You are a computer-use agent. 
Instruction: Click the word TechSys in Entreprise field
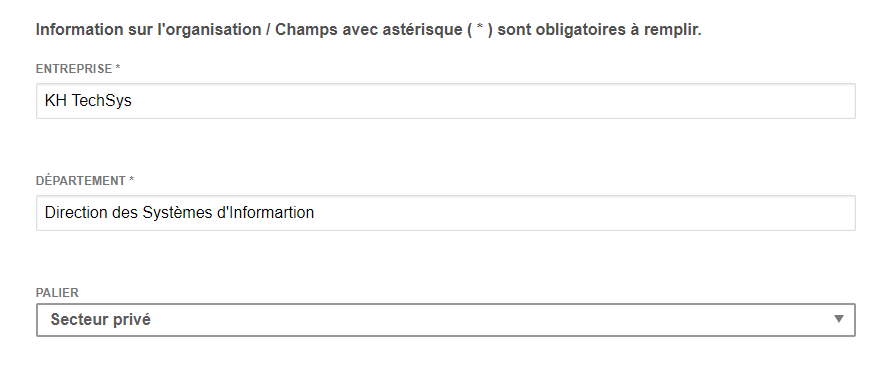click(102, 101)
